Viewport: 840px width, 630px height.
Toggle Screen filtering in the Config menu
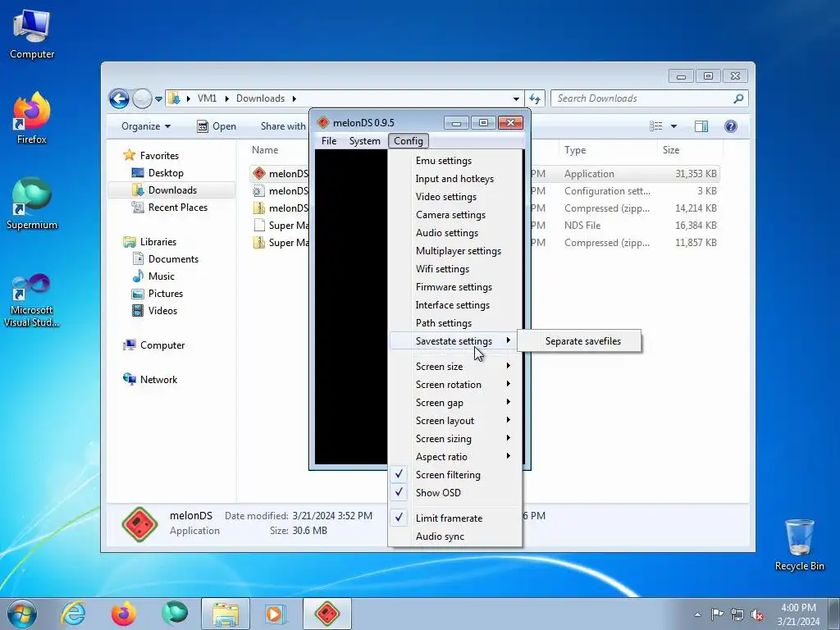point(455,475)
